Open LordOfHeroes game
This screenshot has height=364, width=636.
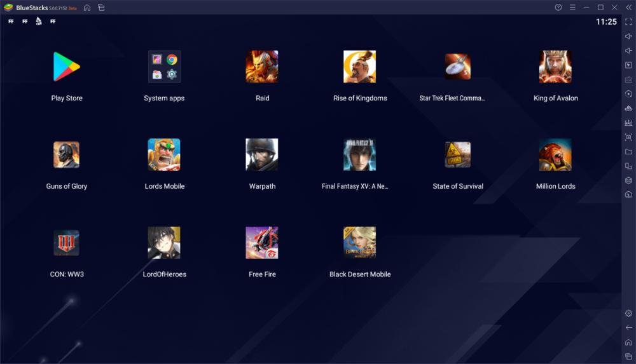164,243
